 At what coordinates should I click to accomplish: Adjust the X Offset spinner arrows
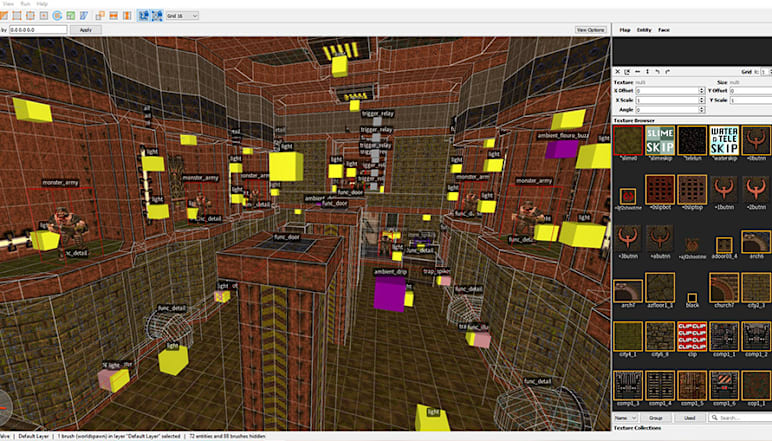pyautogui.click(x=702, y=91)
